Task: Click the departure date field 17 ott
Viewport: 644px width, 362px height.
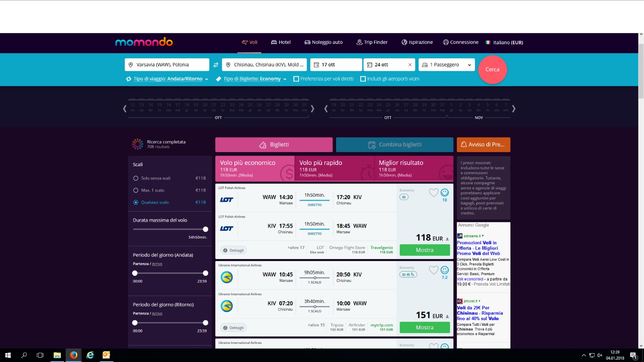Action: (336, 65)
